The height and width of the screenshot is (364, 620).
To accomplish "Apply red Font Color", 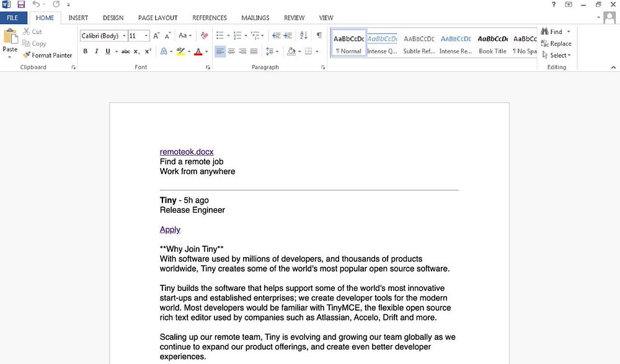I will (198, 51).
